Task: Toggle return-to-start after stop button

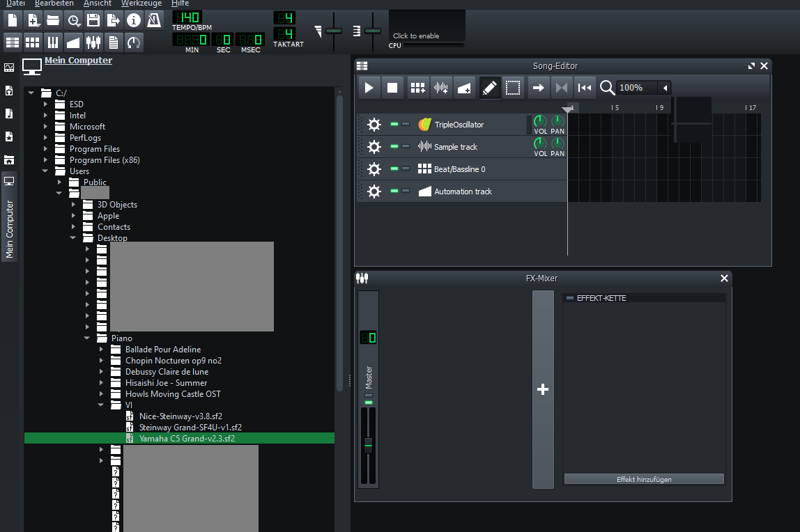Action: pyautogui.click(x=585, y=88)
